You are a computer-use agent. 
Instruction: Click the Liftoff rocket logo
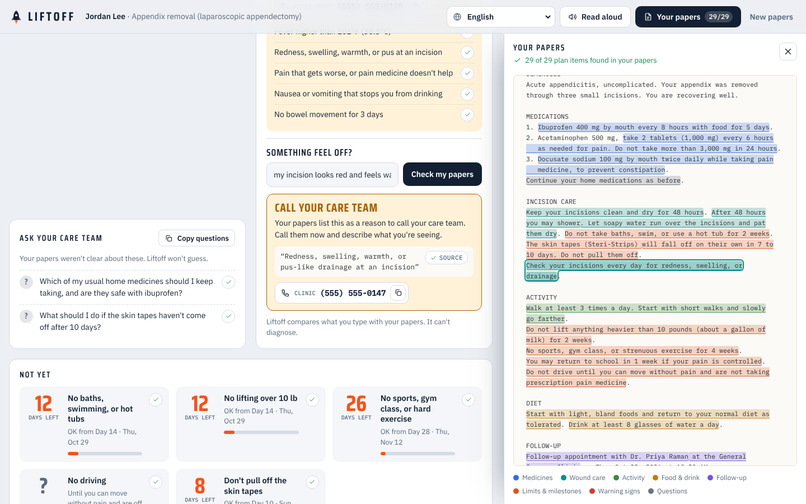(x=16, y=16)
